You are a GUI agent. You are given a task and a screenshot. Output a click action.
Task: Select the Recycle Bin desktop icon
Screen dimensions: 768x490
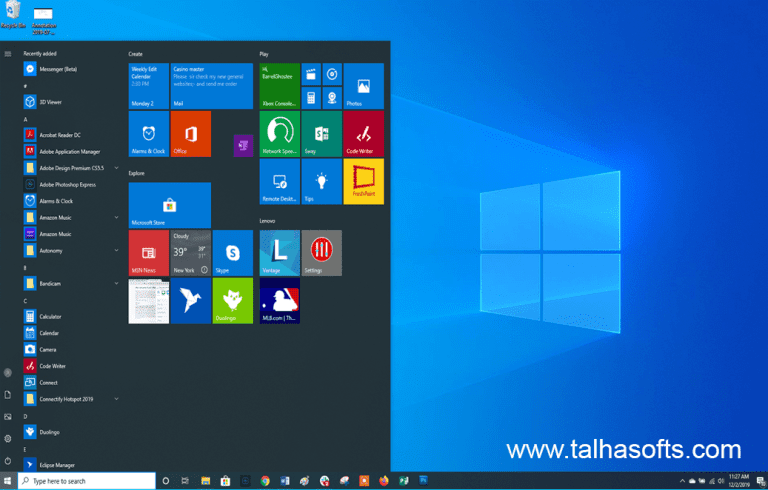point(13,15)
